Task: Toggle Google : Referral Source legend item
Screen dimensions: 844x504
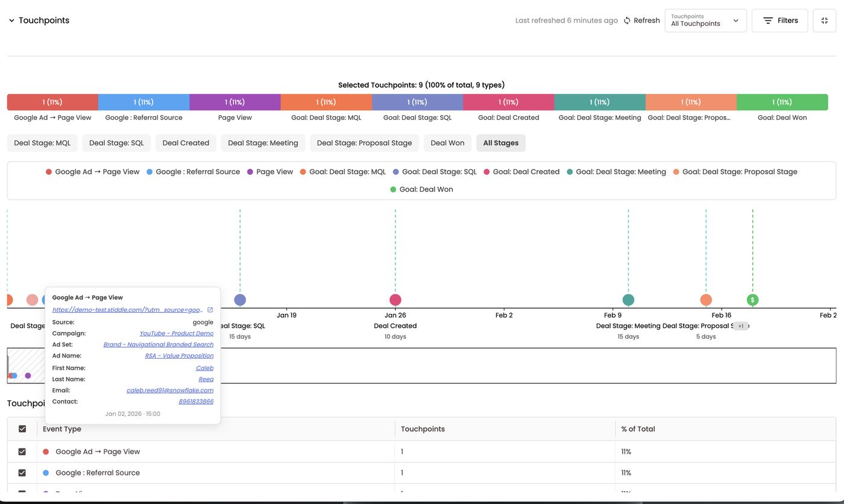Action: (x=193, y=172)
